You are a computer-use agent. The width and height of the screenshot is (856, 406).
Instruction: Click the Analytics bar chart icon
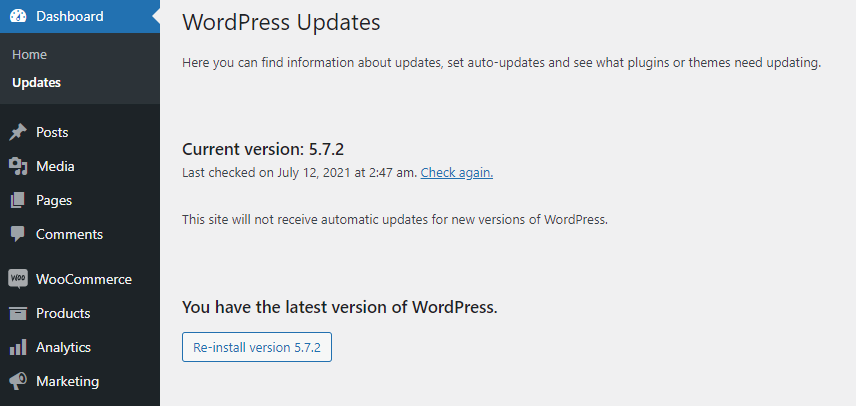tap(18, 347)
